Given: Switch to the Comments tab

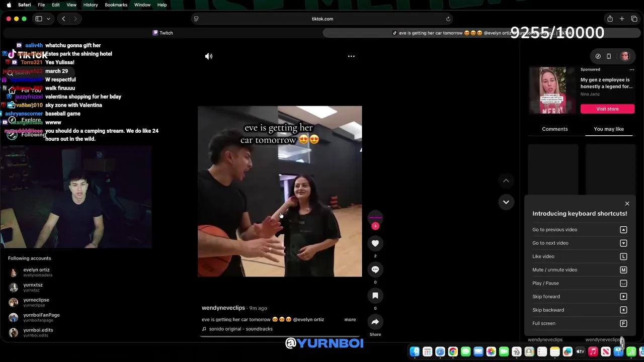Looking at the screenshot, I should click(555, 129).
